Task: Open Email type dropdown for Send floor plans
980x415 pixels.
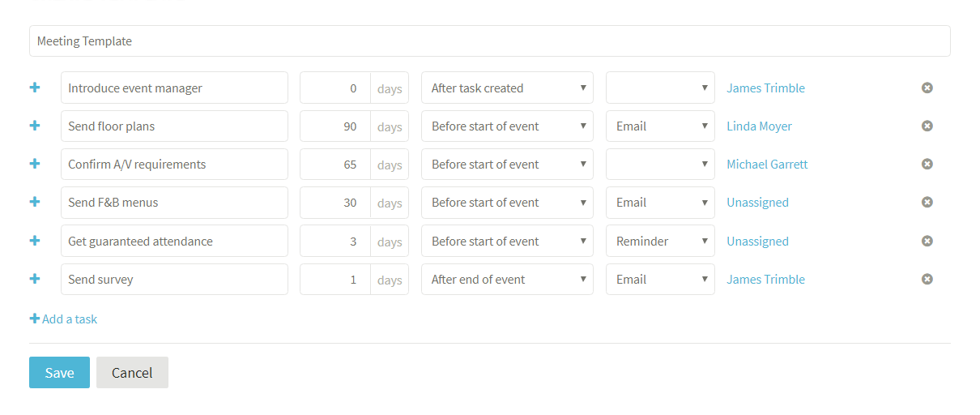Action: (x=660, y=126)
